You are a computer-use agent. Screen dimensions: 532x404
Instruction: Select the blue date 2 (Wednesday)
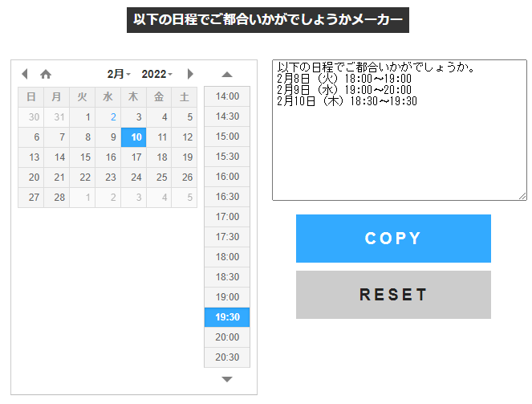pos(108,117)
